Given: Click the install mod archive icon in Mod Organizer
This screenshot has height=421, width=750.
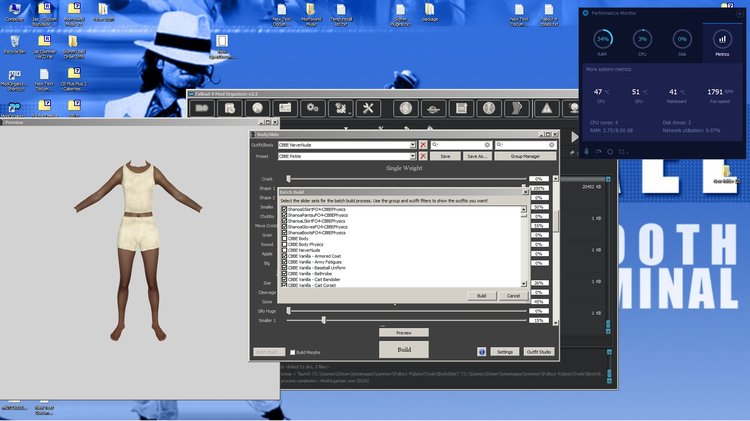Looking at the screenshot, I should (230, 109).
